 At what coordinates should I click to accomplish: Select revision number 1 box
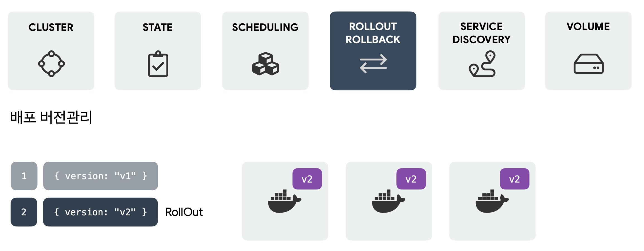point(24,176)
